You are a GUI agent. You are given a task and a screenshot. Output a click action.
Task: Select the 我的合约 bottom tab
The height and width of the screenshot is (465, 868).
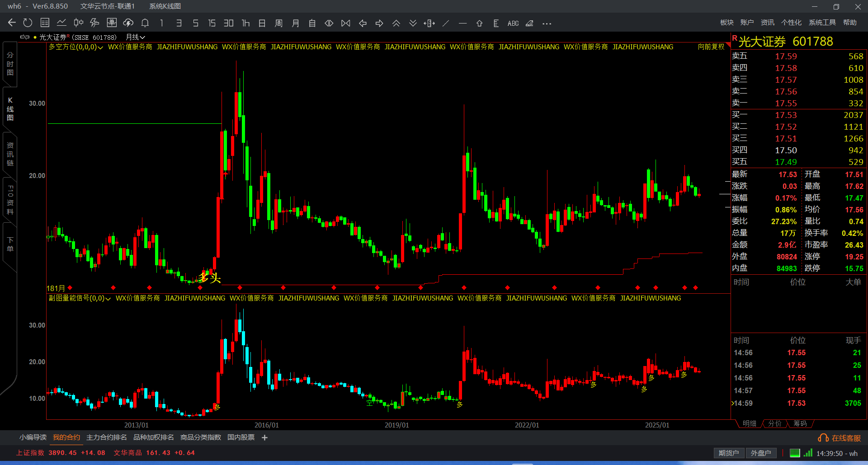coord(66,437)
